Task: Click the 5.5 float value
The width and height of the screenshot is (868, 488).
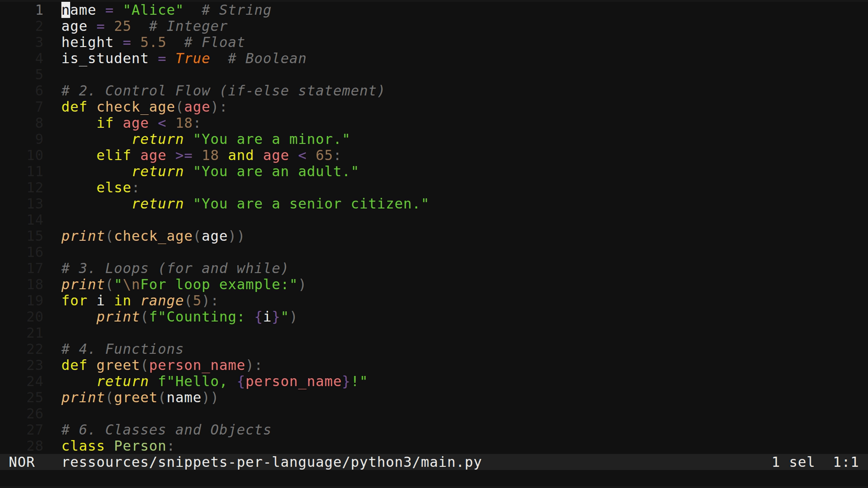Action: [153, 42]
